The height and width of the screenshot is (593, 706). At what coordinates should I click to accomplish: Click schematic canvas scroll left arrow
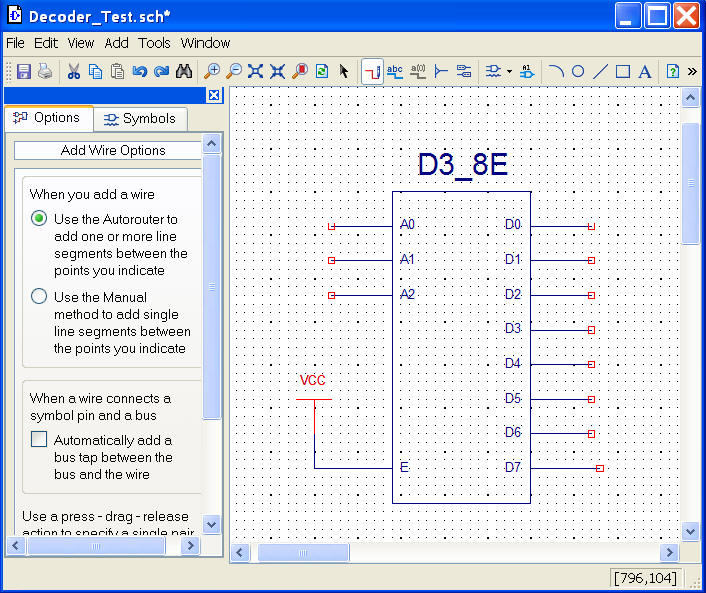click(x=240, y=552)
